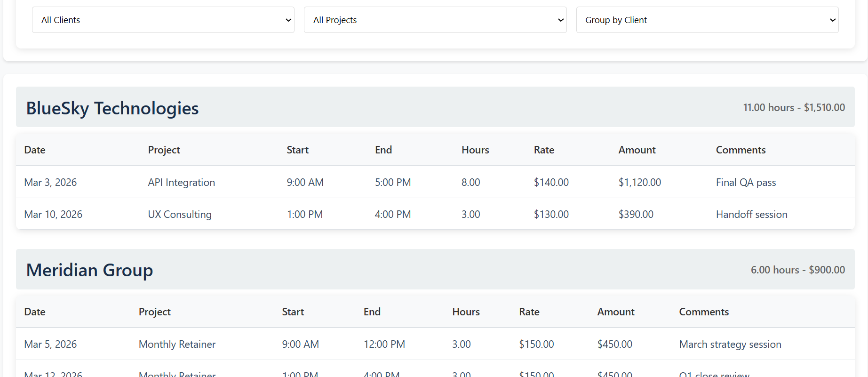Click the Project column header in BlueSky table

click(x=164, y=150)
